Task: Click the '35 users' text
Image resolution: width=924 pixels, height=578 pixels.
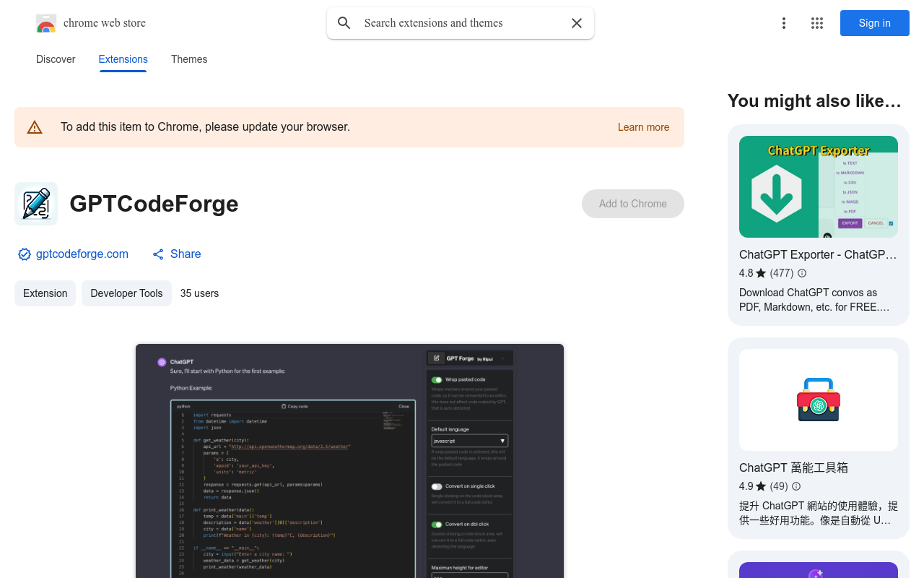Action: [199, 293]
